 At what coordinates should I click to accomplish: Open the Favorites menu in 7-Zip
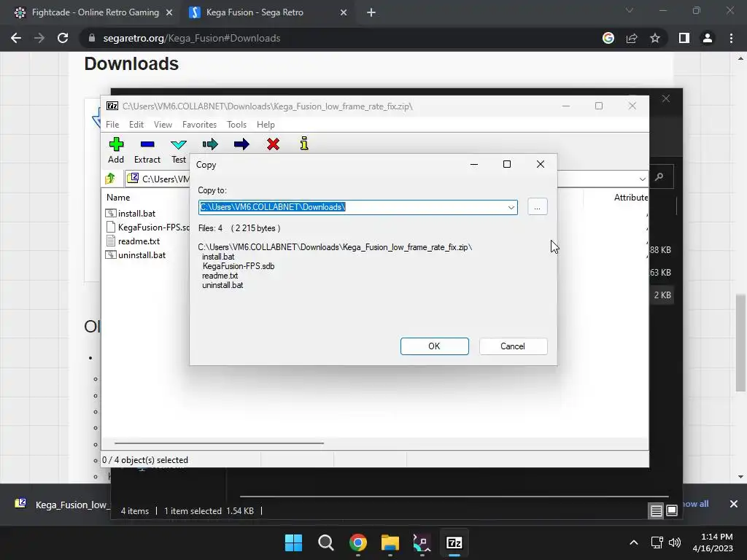click(x=199, y=124)
